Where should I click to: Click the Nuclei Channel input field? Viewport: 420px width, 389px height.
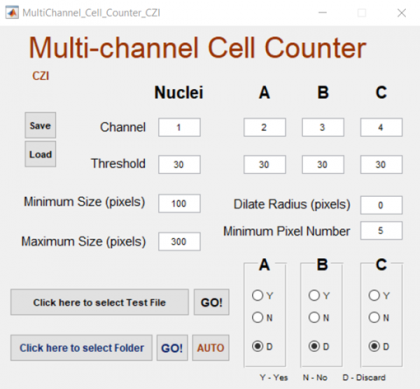(x=179, y=127)
